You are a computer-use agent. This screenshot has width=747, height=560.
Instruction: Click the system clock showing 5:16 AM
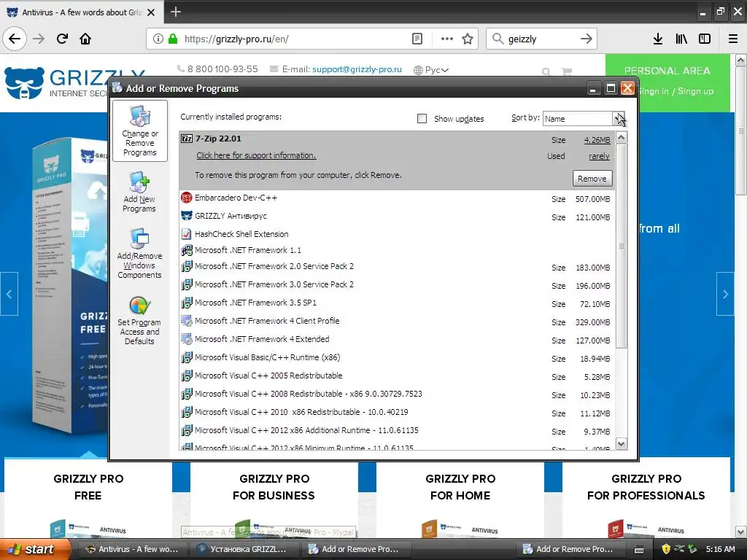tap(720, 549)
